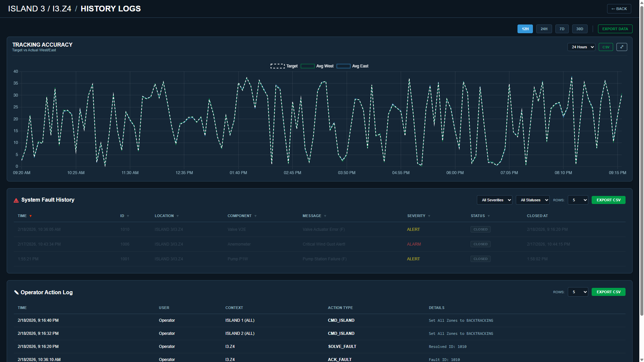Export System Fault History with EXPORT CSV
The width and height of the screenshot is (644, 362).
click(608, 200)
